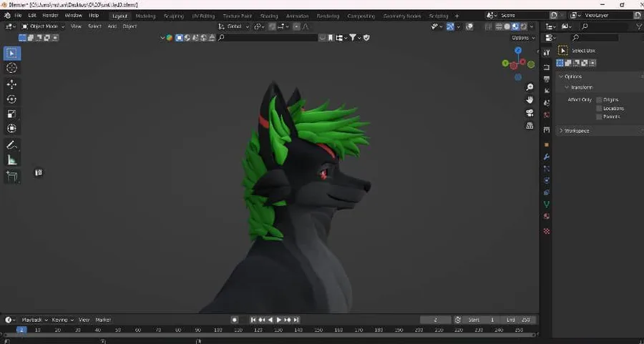Enable the Locations checkbox
Image resolution: width=644 pixels, height=344 pixels.
(x=599, y=109)
